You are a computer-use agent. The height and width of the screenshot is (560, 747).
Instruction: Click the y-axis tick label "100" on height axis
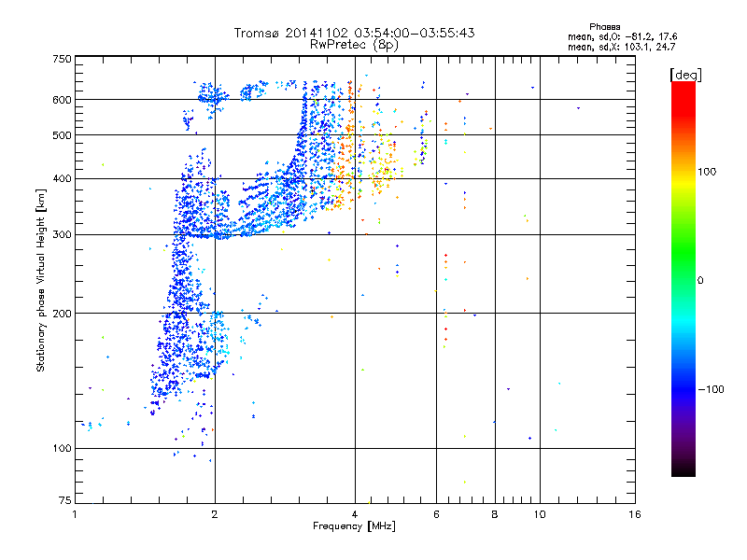click(62, 448)
